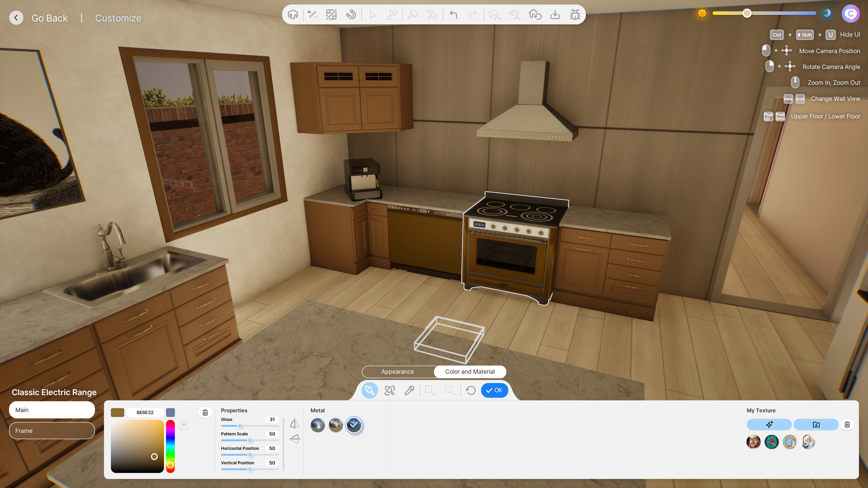Click the undo arrow in top toolbar
The height and width of the screenshot is (488, 868).
click(x=453, y=14)
